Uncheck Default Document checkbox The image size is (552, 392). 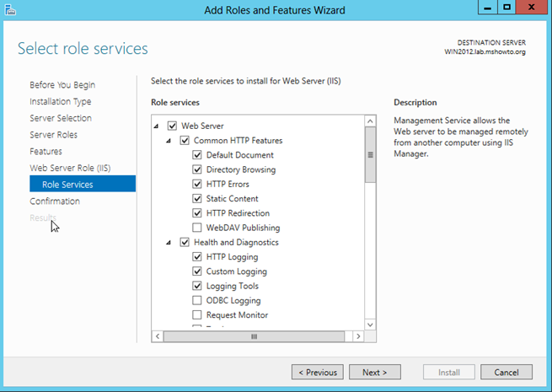[197, 155]
